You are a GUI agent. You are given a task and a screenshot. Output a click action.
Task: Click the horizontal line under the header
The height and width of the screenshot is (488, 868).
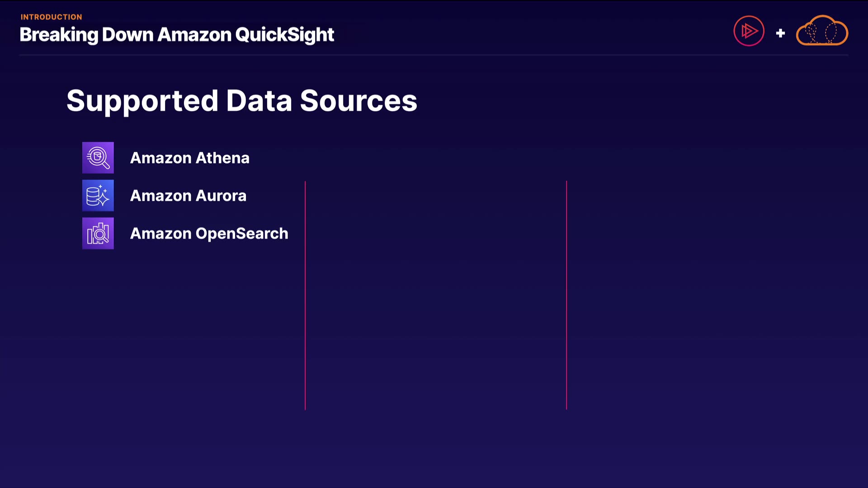coord(434,55)
